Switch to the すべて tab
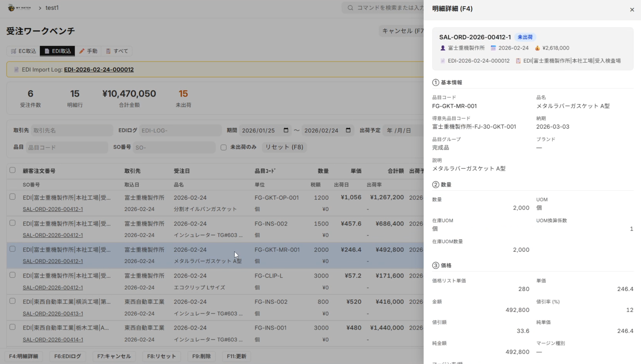Image resolution: width=641 pixels, height=364 pixels. click(x=117, y=51)
